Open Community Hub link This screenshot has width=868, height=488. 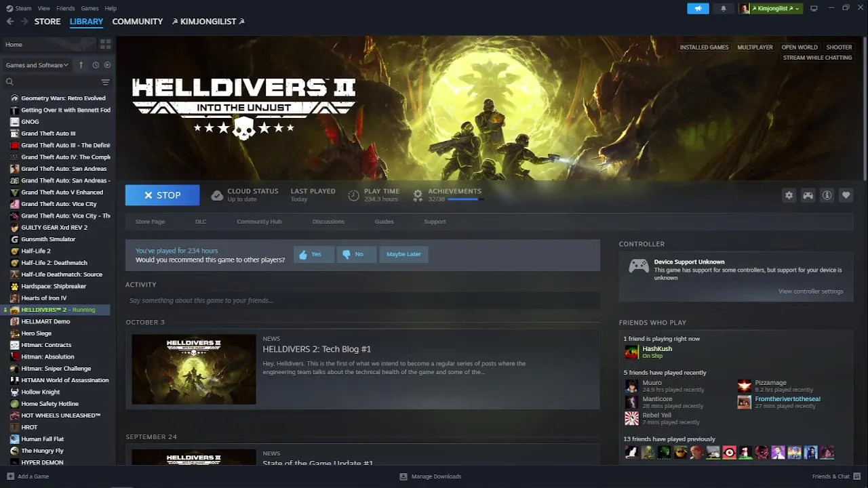pyautogui.click(x=259, y=222)
